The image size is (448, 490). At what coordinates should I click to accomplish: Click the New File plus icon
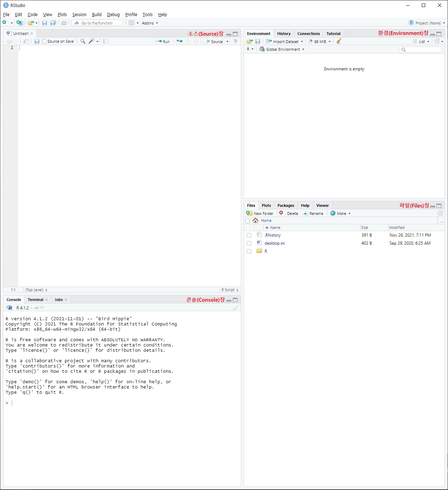coord(5,22)
